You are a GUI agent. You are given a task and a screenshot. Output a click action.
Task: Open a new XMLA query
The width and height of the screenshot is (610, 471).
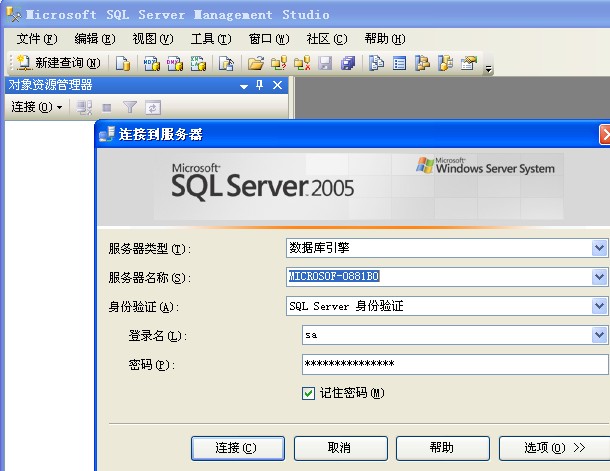[x=198, y=63]
